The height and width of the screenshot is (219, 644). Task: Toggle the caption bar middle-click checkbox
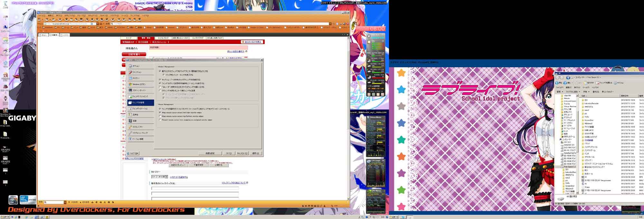[160, 79]
